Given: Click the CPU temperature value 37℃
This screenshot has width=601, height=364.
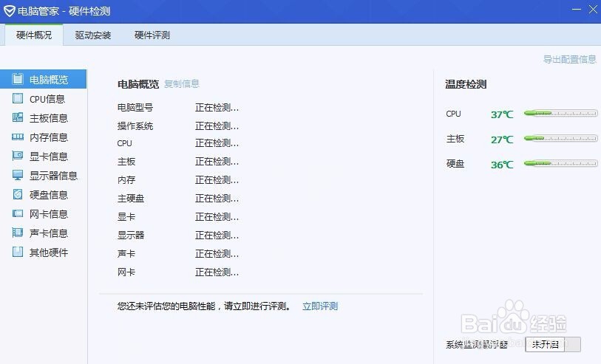Looking at the screenshot, I should [502, 114].
